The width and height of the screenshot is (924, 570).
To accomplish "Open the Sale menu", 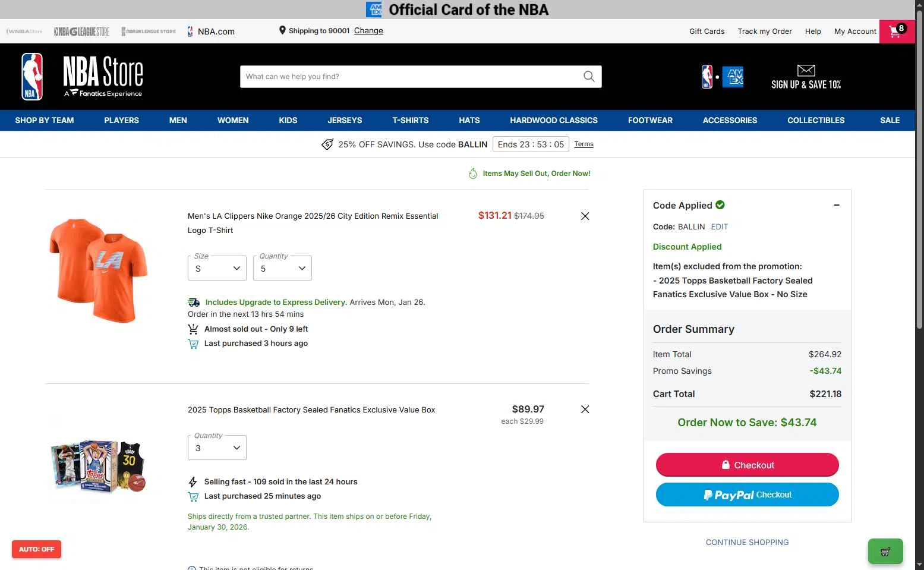I will (890, 120).
